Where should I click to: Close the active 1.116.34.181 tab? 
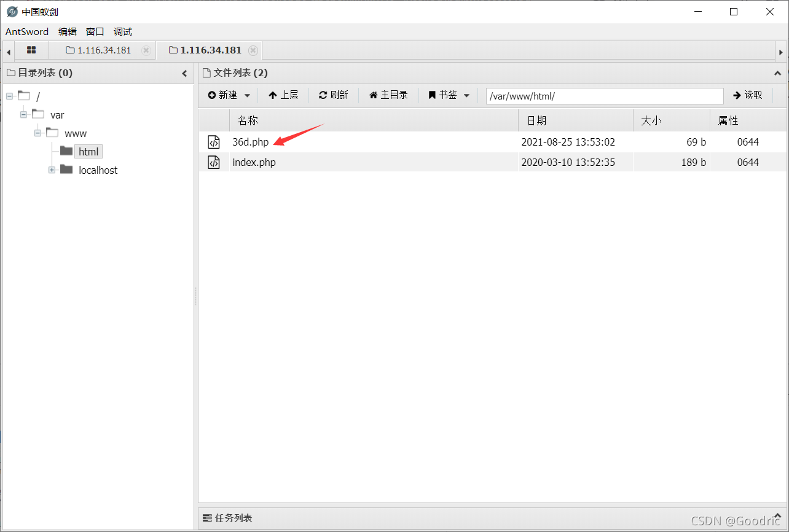click(253, 50)
